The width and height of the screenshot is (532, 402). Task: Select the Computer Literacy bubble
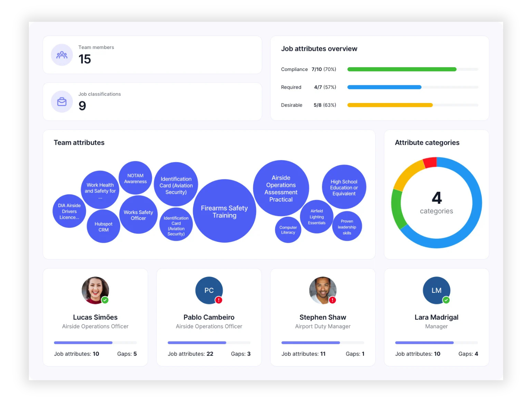pyautogui.click(x=288, y=230)
